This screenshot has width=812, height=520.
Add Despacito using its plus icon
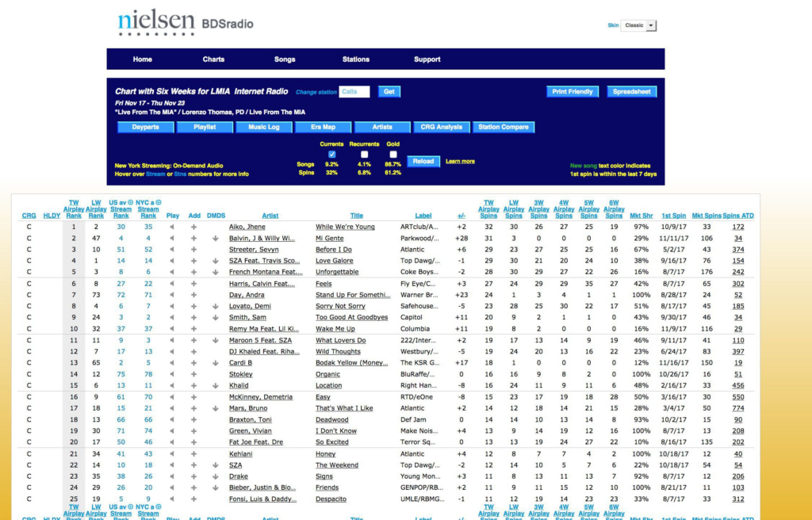coord(193,499)
